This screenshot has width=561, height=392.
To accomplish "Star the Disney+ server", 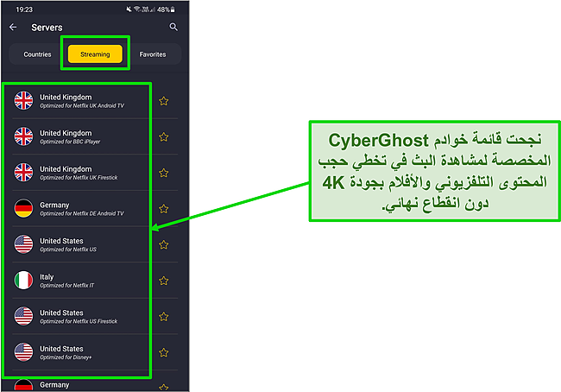I will point(163,352).
